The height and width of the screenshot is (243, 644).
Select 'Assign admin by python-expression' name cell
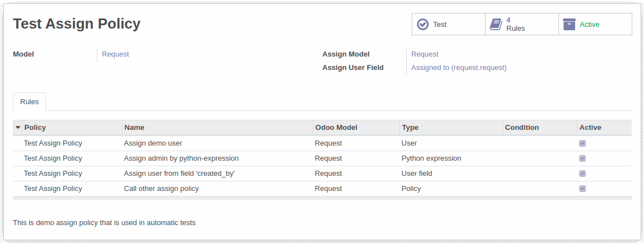pyautogui.click(x=218, y=158)
